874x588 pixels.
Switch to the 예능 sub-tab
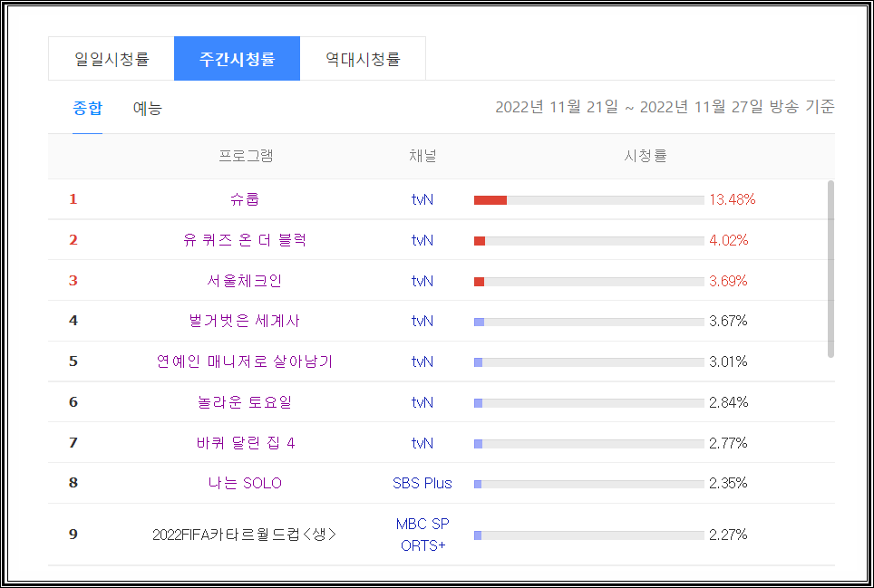coord(147,108)
